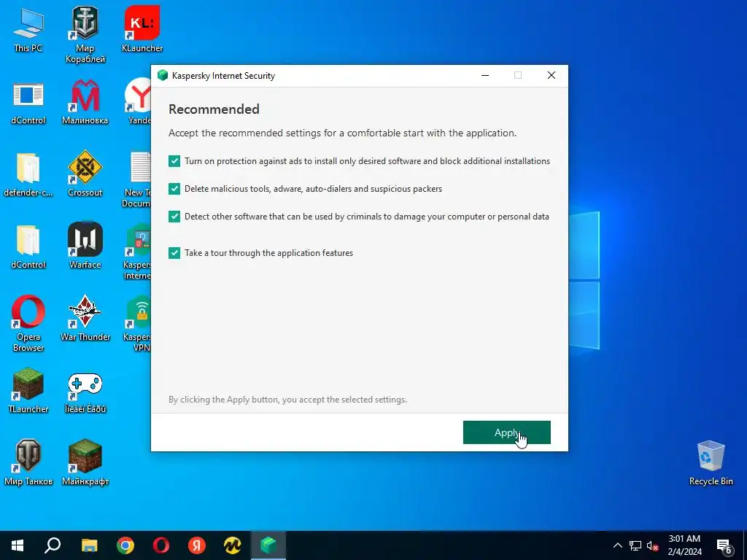The width and height of the screenshot is (747, 560).
Task: Click 'Accept the recommended settings' description text
Action: click(x=342, y=133)
